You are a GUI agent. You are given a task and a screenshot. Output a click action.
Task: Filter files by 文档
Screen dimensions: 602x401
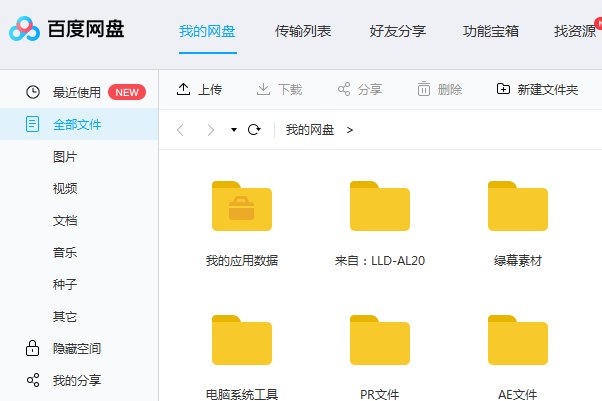[65, 220]
